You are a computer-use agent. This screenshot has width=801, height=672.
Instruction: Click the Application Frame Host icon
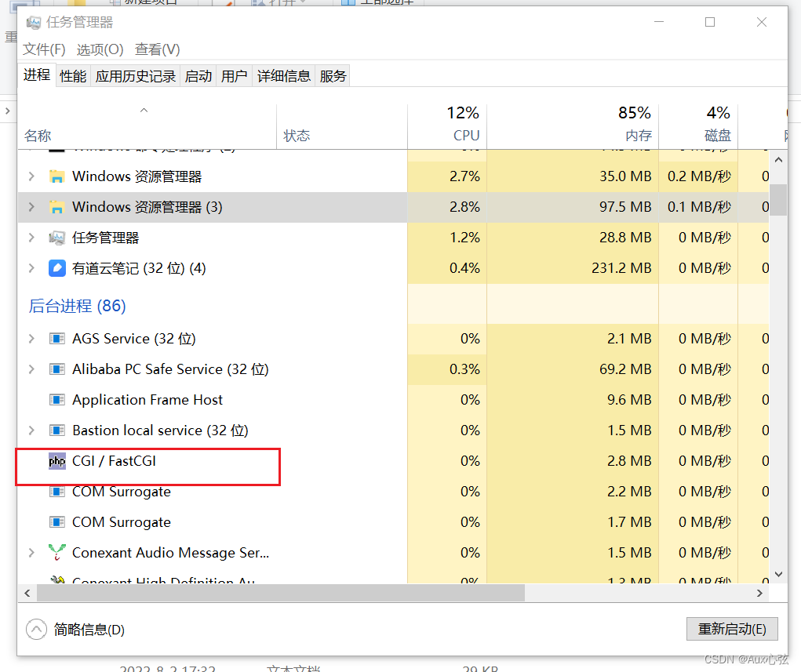pyautogui.click(x=56, y=400)
